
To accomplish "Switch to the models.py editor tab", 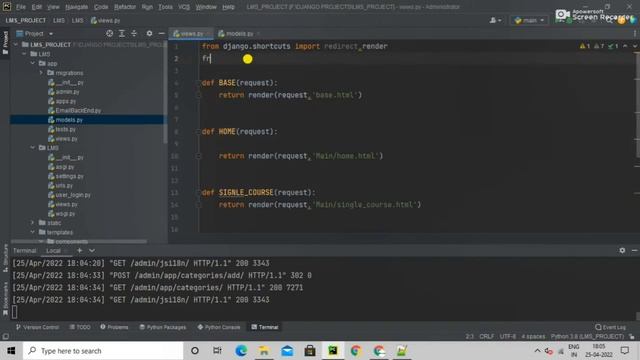I will 239,33.
